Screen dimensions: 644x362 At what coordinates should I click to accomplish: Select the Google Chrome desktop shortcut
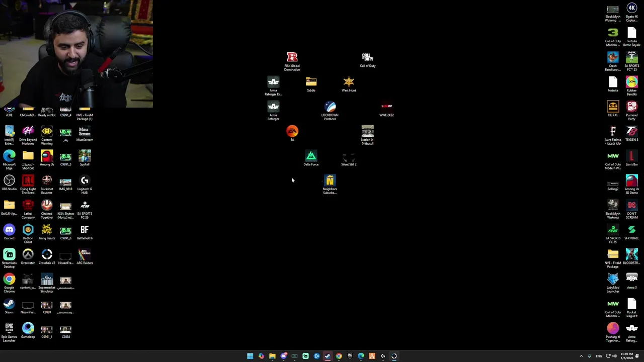pyautogui.click(x=9, y=283)
